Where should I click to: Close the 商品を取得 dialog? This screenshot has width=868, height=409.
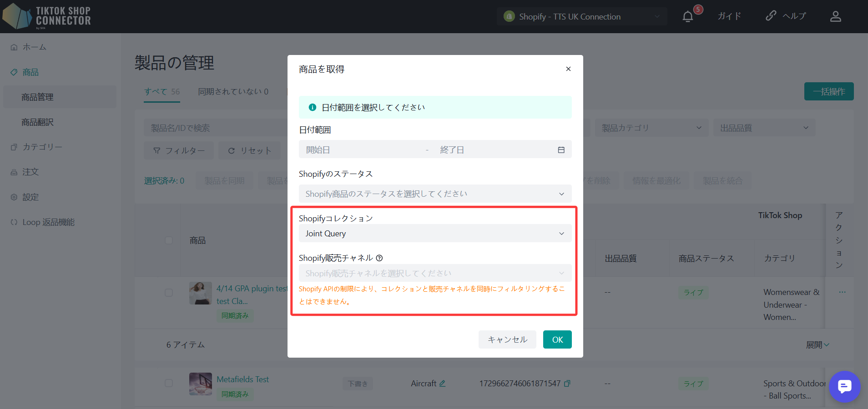point(568,69)
